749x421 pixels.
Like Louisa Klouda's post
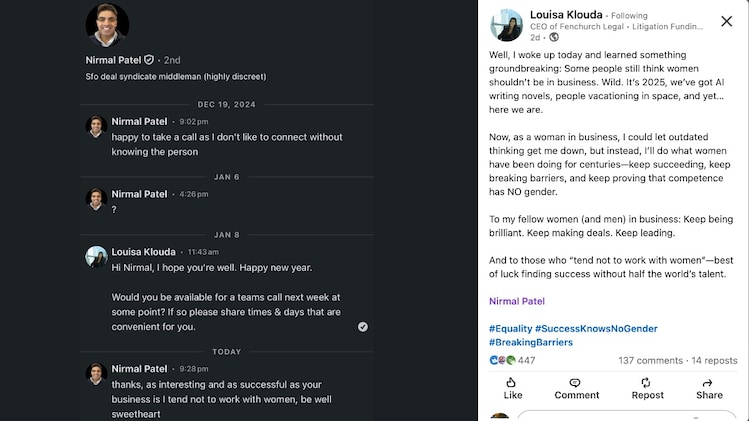pos(512,388)
